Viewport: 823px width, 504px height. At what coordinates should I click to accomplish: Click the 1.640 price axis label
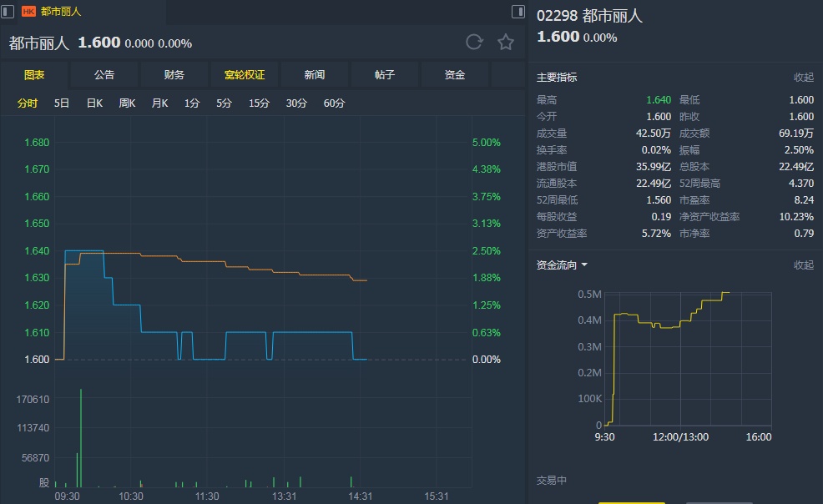pos(37,250)
